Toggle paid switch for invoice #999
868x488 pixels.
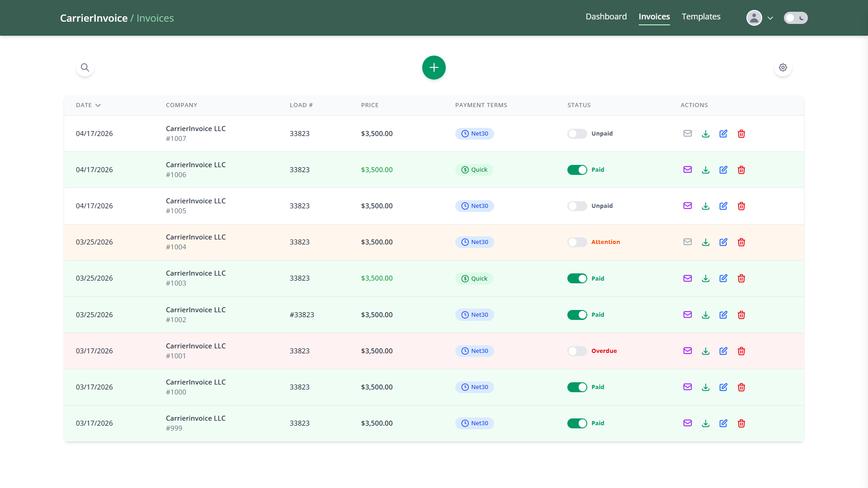577,423
